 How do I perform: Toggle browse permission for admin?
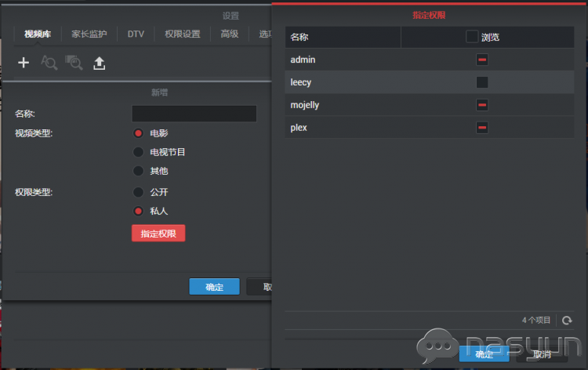[482, 60]
